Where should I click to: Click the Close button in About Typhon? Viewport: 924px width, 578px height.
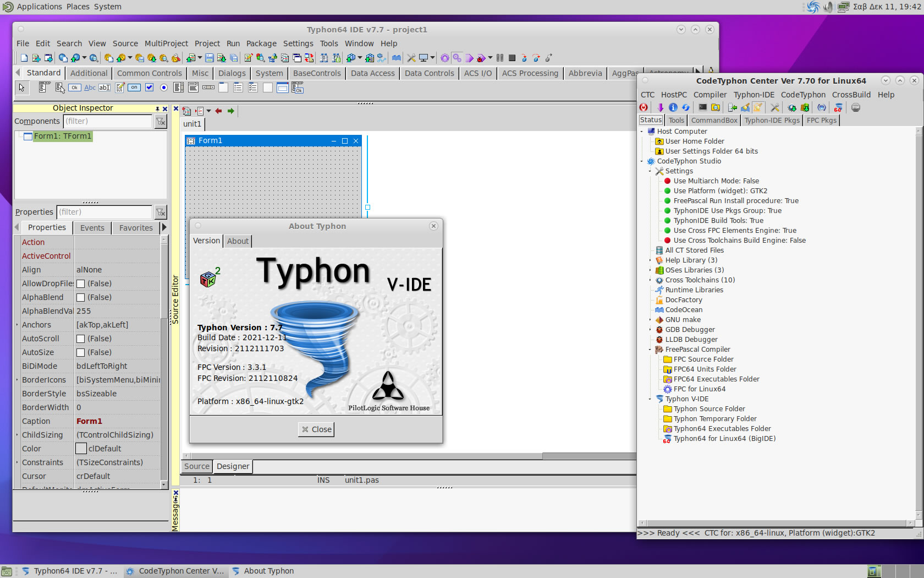[316, 429]
